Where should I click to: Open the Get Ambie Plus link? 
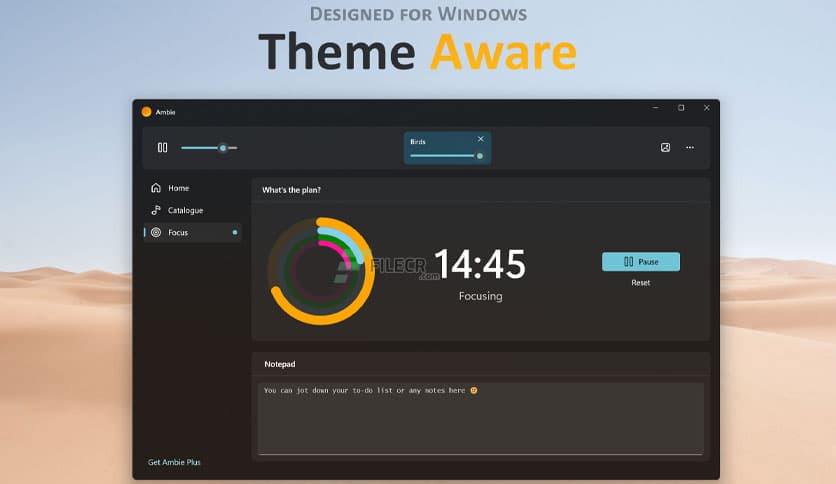pos(174,462)
